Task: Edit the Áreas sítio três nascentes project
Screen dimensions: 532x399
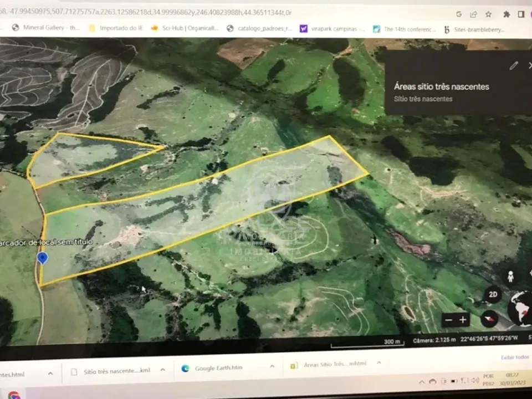Action: pos(514,65)
